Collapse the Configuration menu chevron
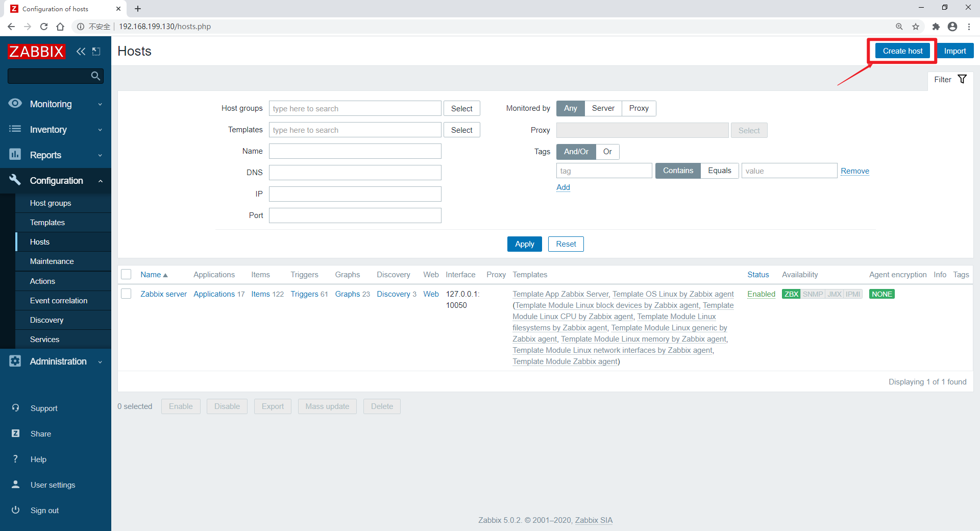This screenshot has width=980, height=531. pos(100,181)
